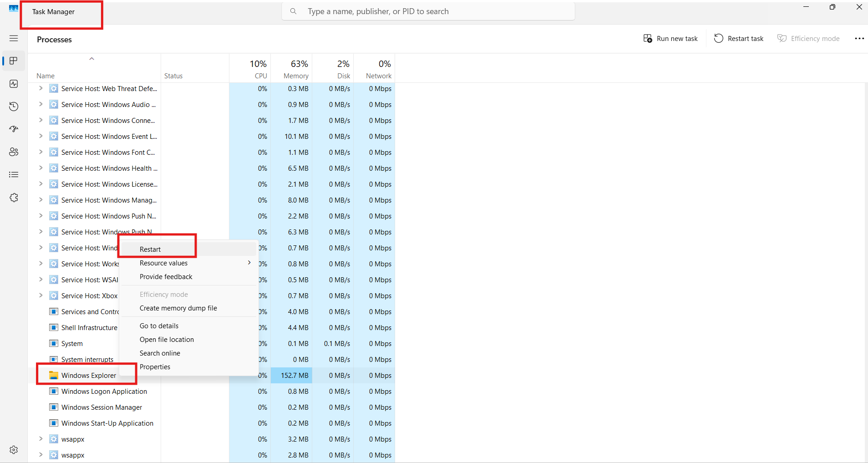Click the Restart task button
This screenshot has height=463, width=868.
coord(739,39)
